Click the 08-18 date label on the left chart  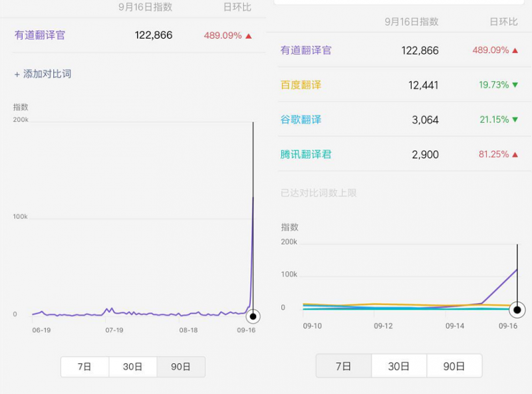coord(188,330)
